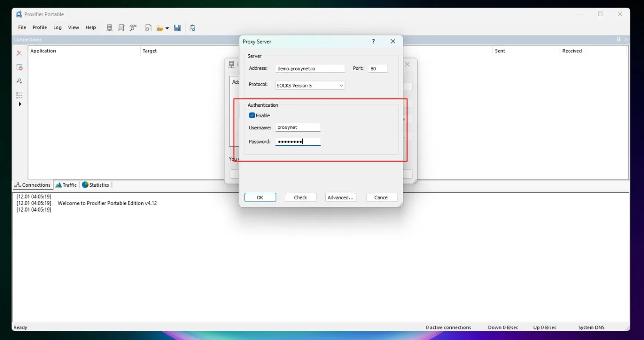Viewport: 644px width, 340px height.
Task: Pin the Connections panel with the pin icon
Action: (619, 40)
